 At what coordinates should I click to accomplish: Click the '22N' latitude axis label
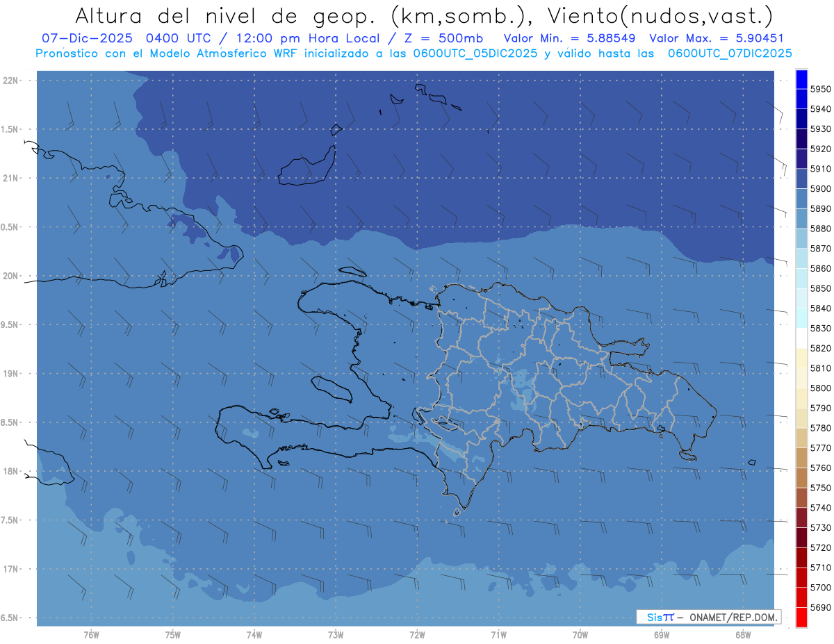pyautogui.click(x=10, y=80)
